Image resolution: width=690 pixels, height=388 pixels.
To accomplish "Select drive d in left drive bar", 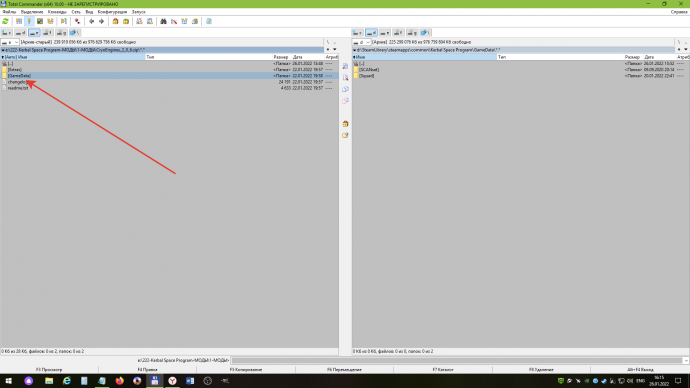I will [x=20, y=33].
